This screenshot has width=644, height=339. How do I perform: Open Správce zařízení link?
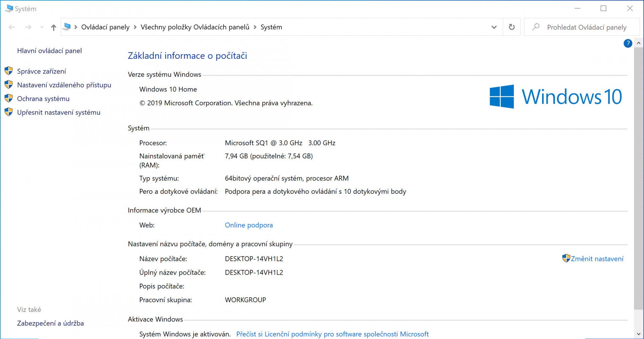[42, 71]
